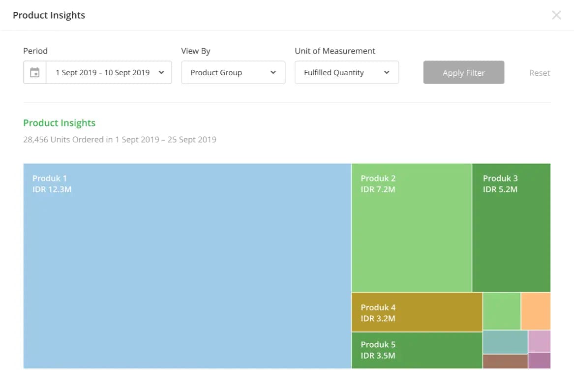Select the Produk 1 treemap block
The width and height of the screenshot is (574, 392).
coord(187,266)
